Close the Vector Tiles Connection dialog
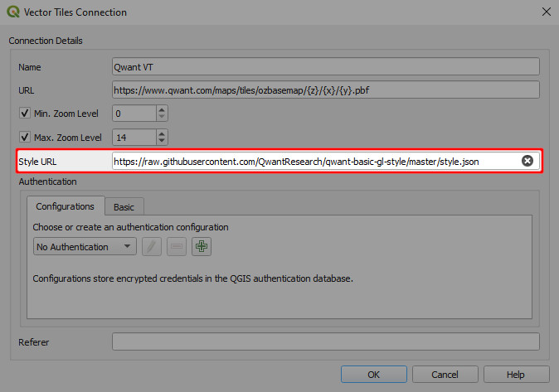Viewport: 559px width, 392px height. click(x=546, y=12)
